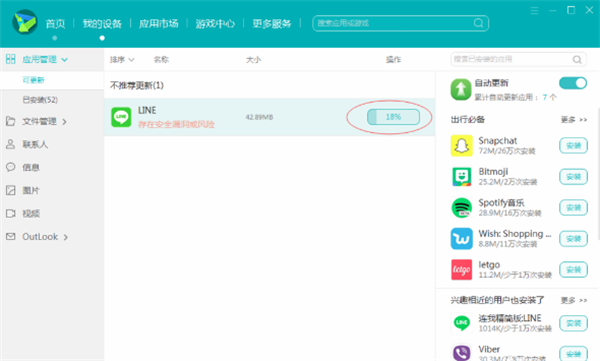Install Bitmoji with 安装 button
Viewport: 600px width, 361px height.
tap(573, 176)
